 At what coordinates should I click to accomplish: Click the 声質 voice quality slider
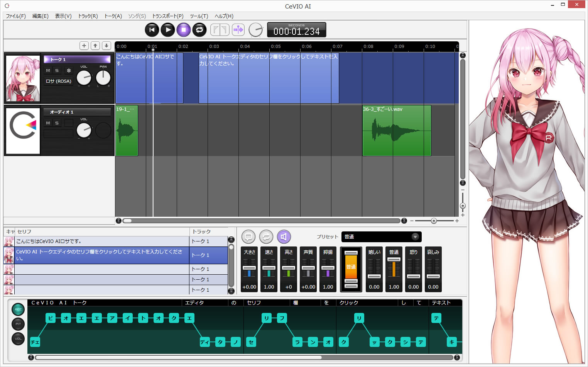coord(308,269)
